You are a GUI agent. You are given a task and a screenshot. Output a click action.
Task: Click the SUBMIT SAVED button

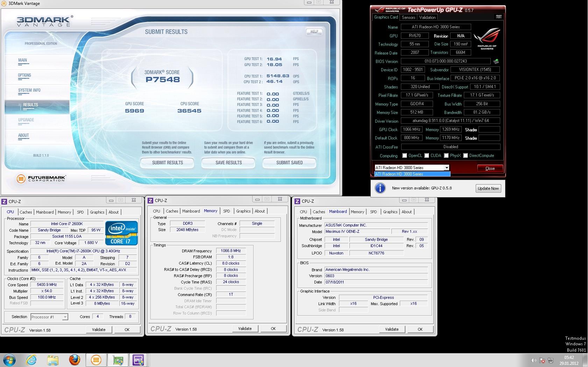point(289,163)
